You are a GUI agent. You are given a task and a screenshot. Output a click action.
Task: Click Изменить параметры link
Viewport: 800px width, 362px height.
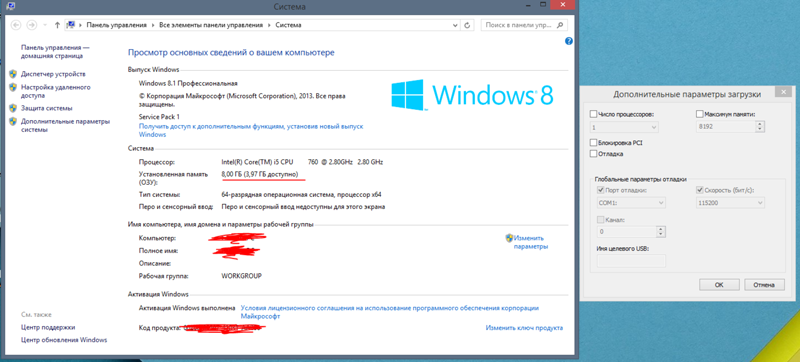(531, 242)
